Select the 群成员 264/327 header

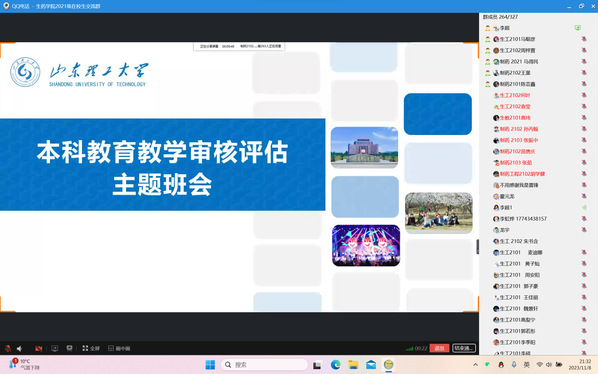point(500,17)
